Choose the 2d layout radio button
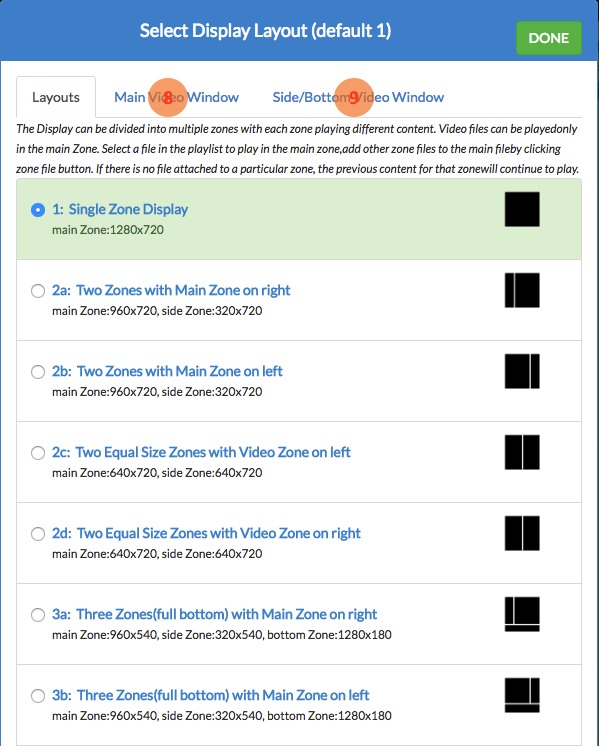599x746 pixels. click(38, 534)
